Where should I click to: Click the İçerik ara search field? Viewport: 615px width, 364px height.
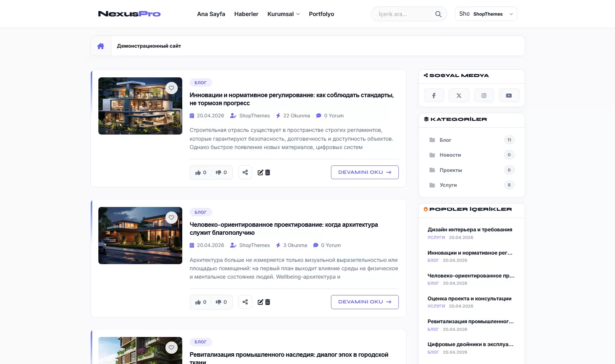click(x=404, y=14)
